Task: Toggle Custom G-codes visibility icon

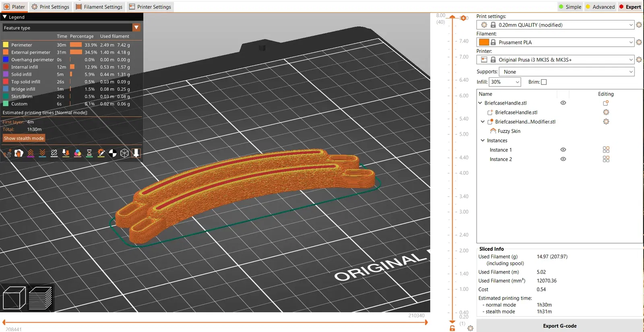Action: (101, 153)
